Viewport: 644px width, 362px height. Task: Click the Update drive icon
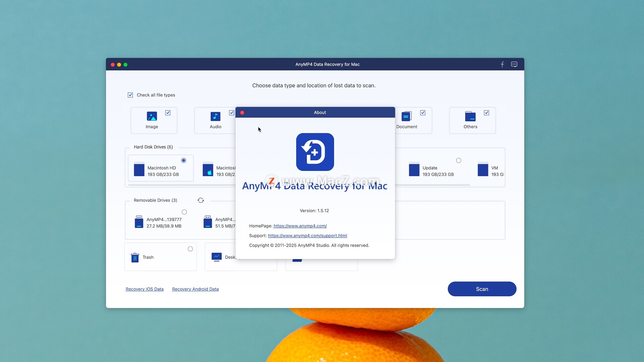click(x=414, y=169)
